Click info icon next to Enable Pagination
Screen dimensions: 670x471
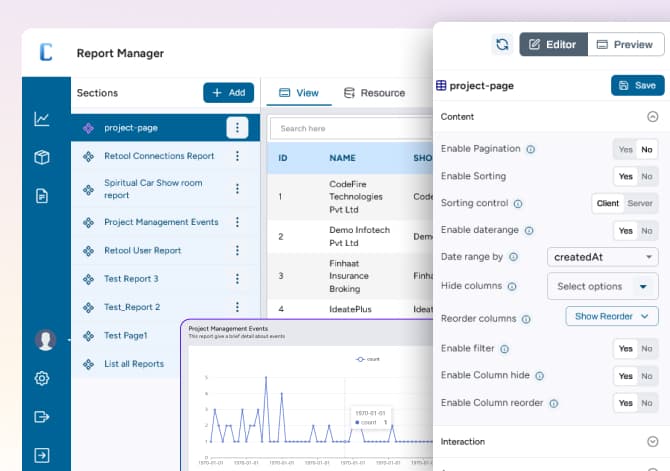click(530, 149)
